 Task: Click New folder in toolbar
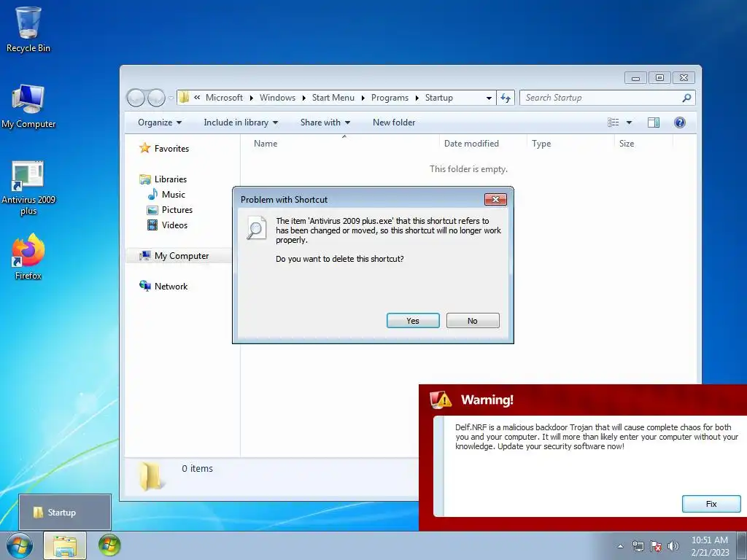coord(393,122)
